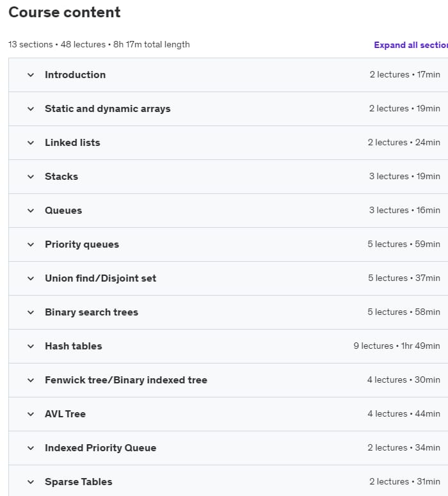Expand Priority queues with its chevron
Image resolution: width=448 pixels, height=496 pixels.
coord(31,244)
